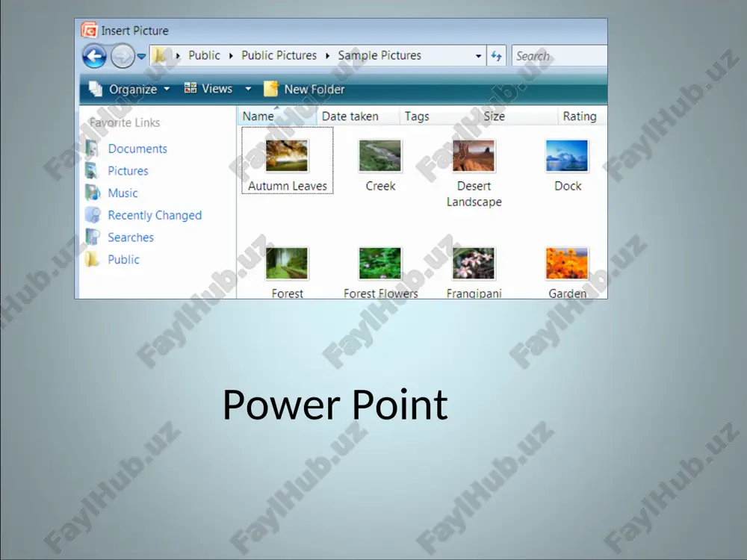The width and height of the screenshot is (747, 560).
Task: Click the Creek file name label
Action: tap(380, 186)
